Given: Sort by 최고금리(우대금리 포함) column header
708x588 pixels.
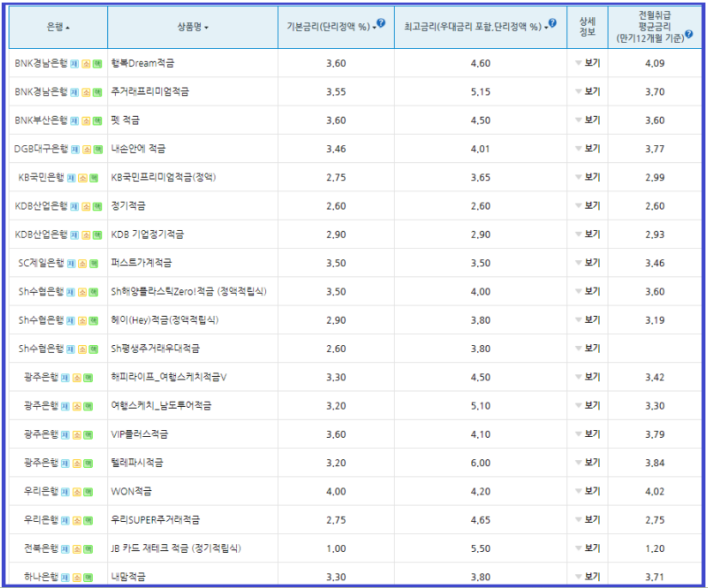Looking at the screenshot, I should [476, 27].
